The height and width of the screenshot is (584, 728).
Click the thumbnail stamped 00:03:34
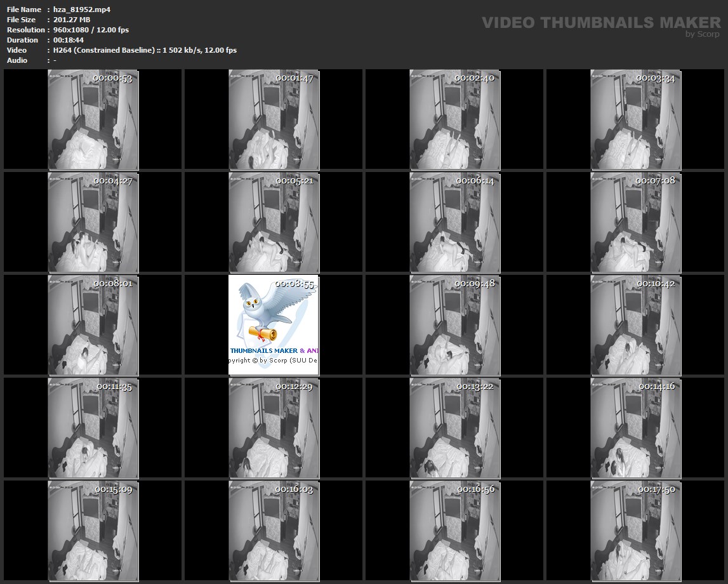(635, 119)
